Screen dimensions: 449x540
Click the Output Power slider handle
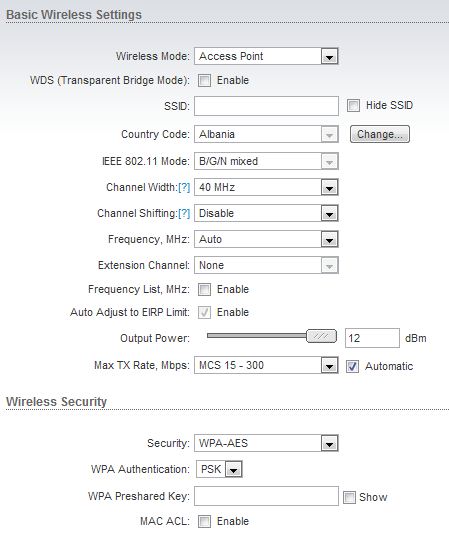click(x=321, y=336)
